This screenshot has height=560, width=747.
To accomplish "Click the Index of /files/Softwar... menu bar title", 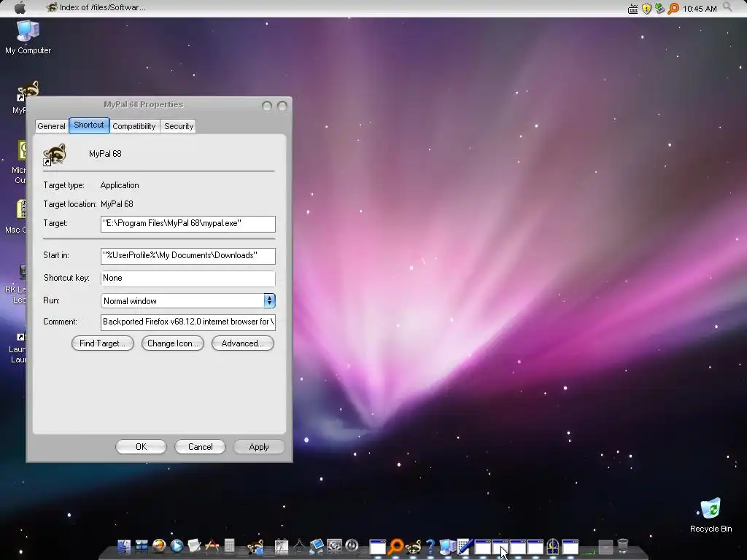I will pos(102,7).
